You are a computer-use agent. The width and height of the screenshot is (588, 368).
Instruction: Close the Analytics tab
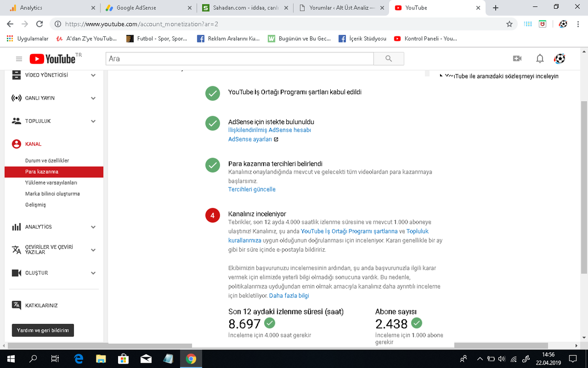tap(93, 8)
